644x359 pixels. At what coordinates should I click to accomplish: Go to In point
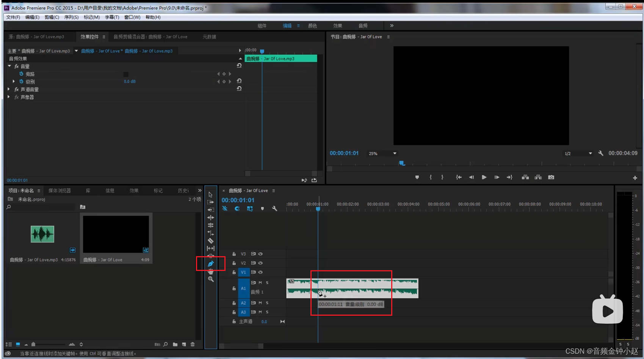pos(459,177)
